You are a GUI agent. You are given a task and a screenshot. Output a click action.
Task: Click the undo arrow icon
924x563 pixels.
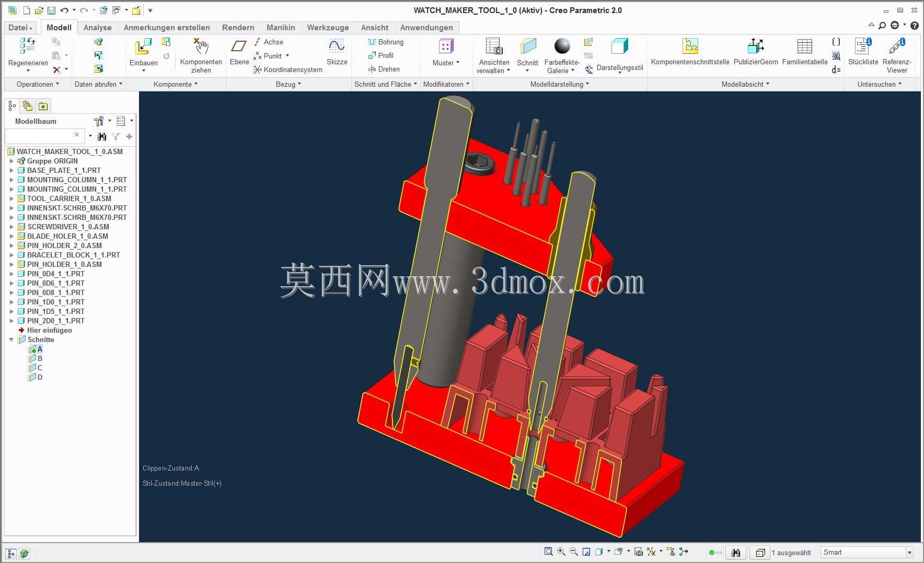coord(64,10)
